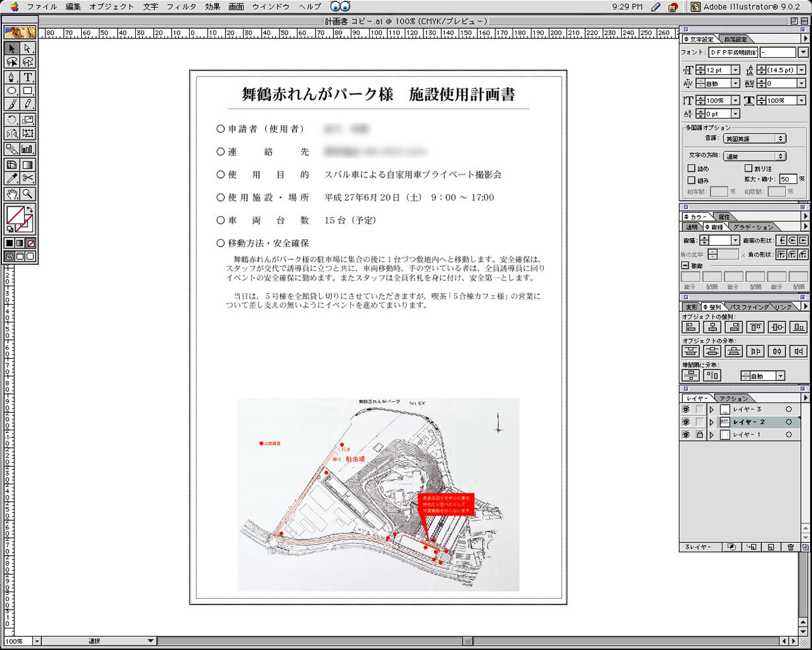Click horizontal align left button
The height and width of the screenshot is (650, 812).
coord(691,328)
